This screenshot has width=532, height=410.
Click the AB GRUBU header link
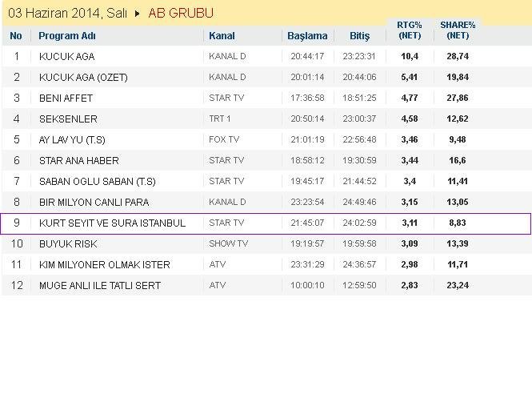(181, 14)
